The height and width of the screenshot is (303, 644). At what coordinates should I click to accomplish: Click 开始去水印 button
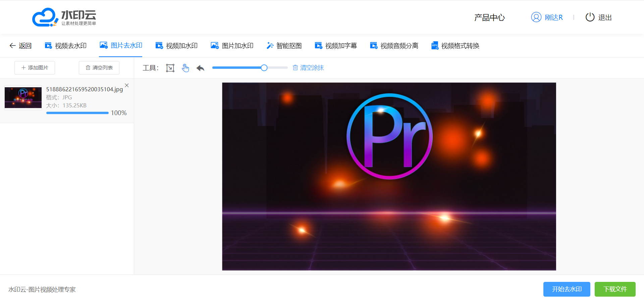567,289
